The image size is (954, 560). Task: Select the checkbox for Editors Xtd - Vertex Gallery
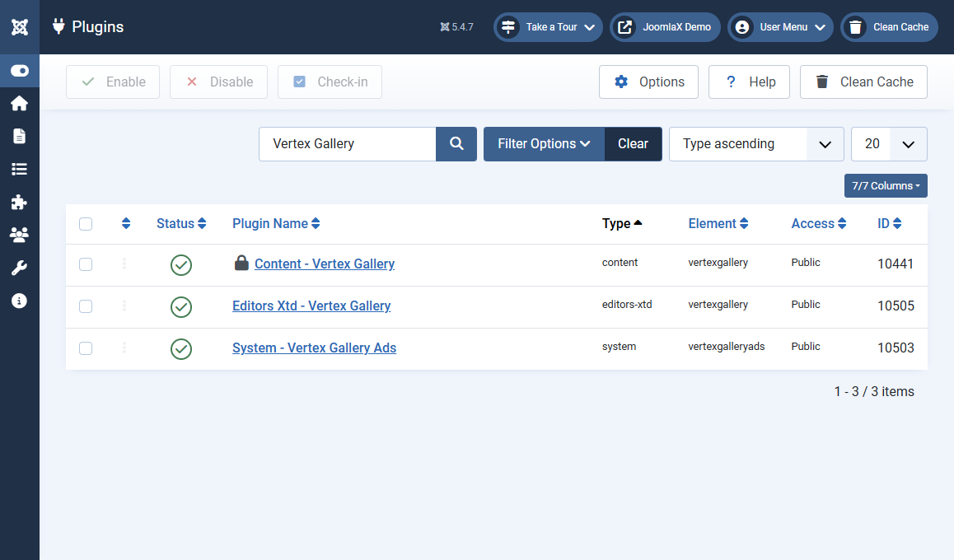pyautogui.click(x=86, y=306)
